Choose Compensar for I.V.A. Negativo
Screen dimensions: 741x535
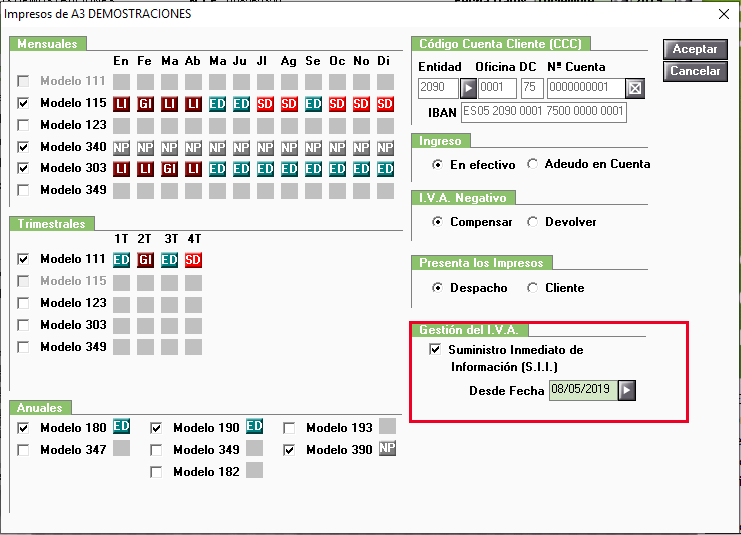(x=438, y=222)
